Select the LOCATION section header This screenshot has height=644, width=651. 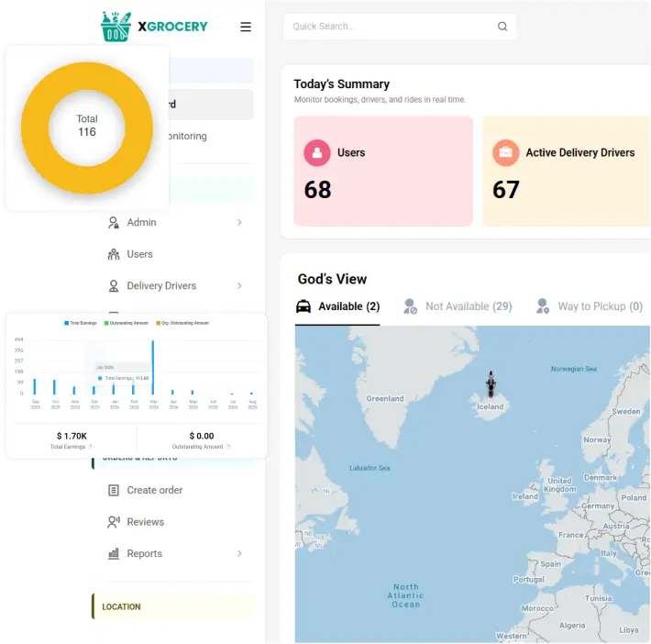point(172,606)
